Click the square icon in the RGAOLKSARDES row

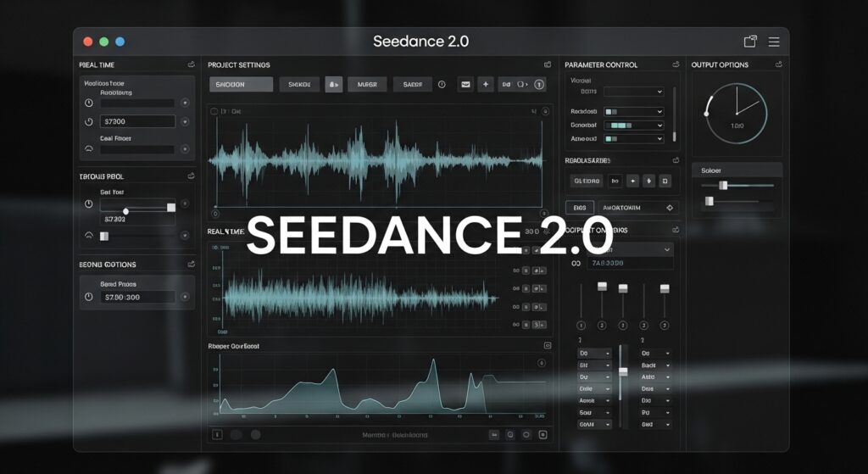click(x=665, y=181)
